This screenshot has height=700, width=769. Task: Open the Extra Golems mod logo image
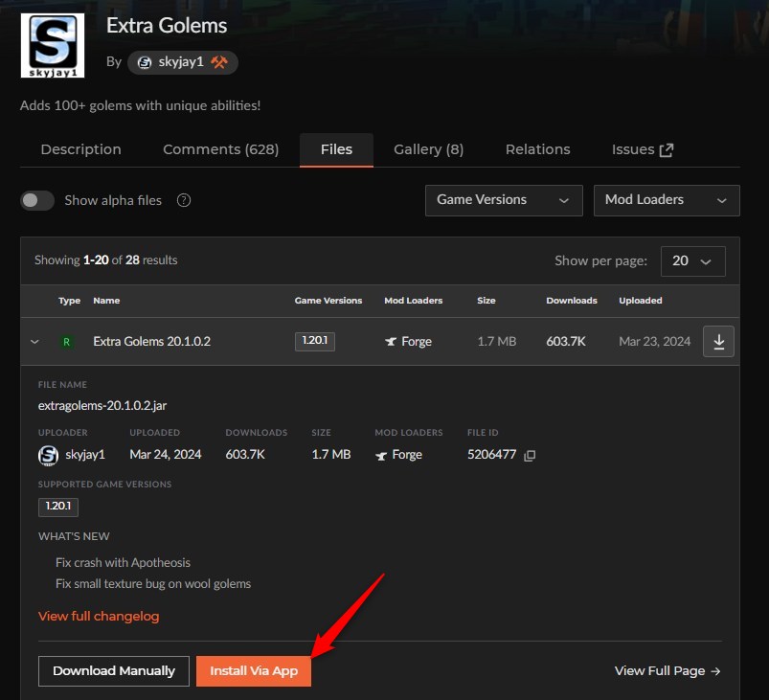click(x=53, y=45)
